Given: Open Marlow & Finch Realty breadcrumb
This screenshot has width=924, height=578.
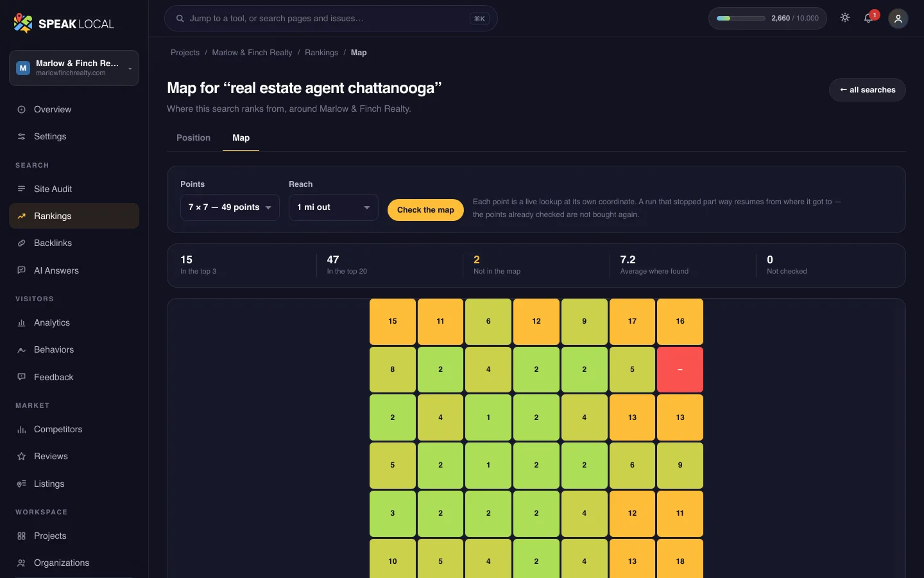Looking at the screenshot, I should tap(252, 53).
